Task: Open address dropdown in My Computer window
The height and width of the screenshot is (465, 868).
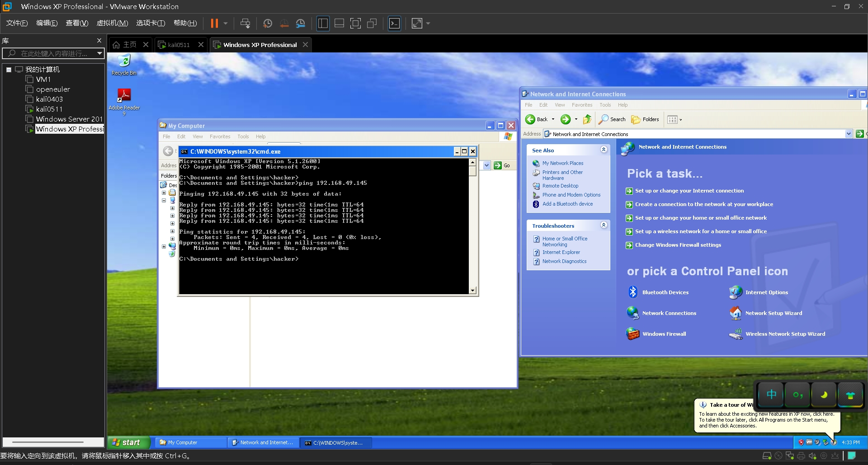Action: (x=486, y=165)
